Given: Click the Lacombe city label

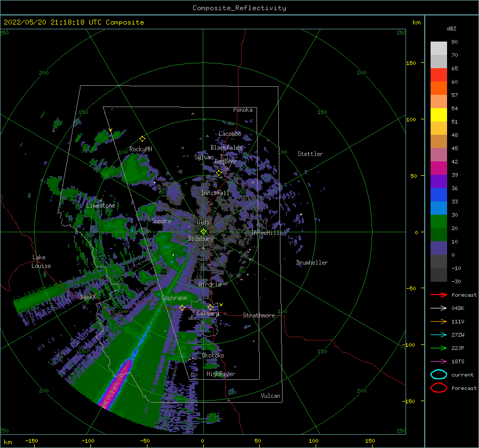Looking at the screenshot, I should pos(230,134).
